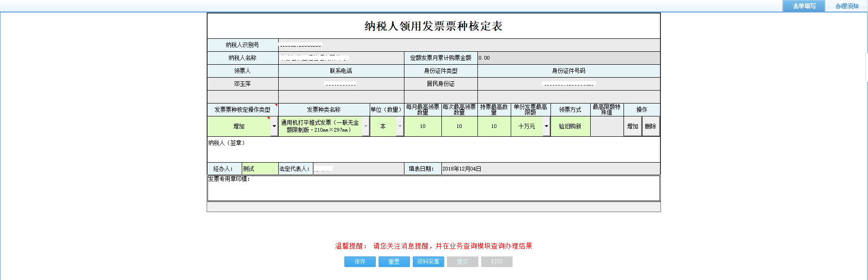The image size is (868, 280).
Task: Click the 领票方式 cell showing 验旧购新
Action: tap(570, 126)
